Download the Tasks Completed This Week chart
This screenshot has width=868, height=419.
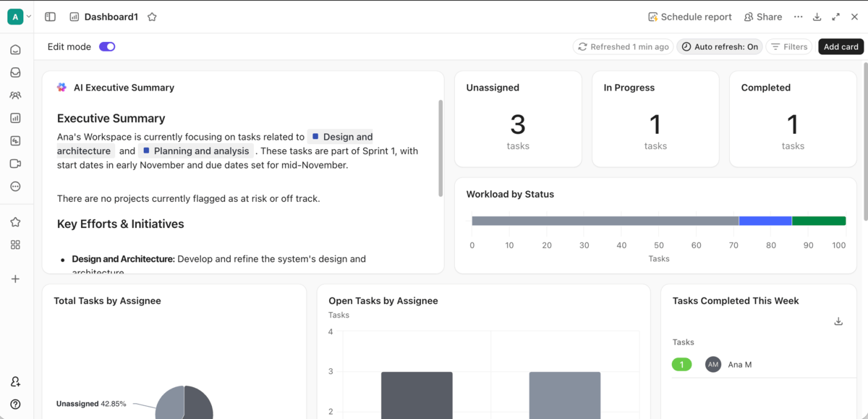pyautogui.click(x=838, y=321)
